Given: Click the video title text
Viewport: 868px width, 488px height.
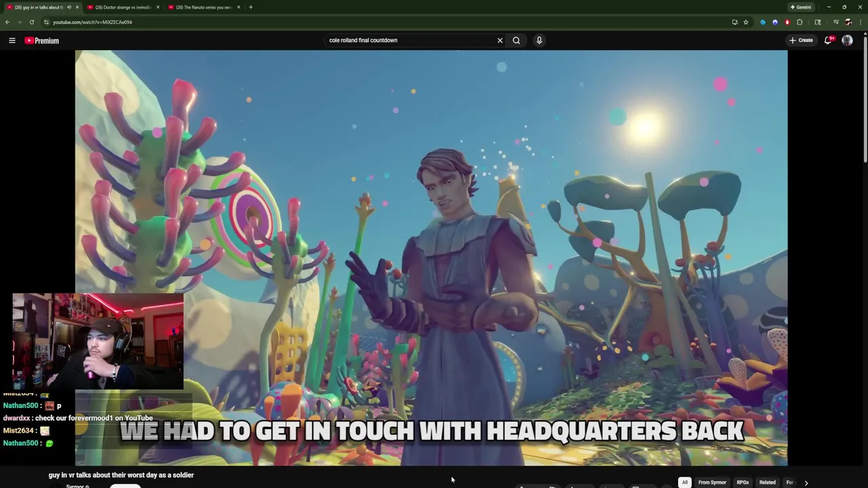Looking at the screenshot, I should pyautogui.click(x=121, y=475).
